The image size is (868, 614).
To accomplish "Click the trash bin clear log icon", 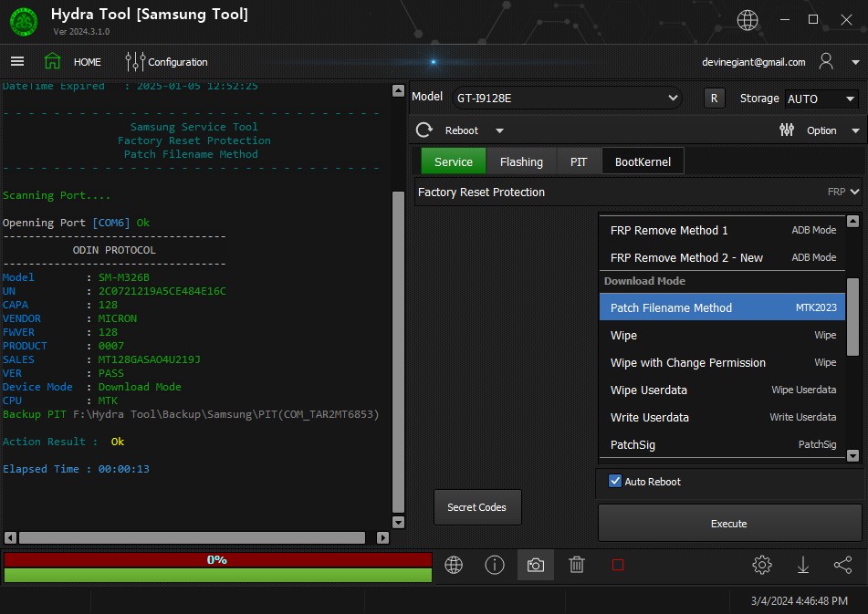I will [x=577, y=566].
